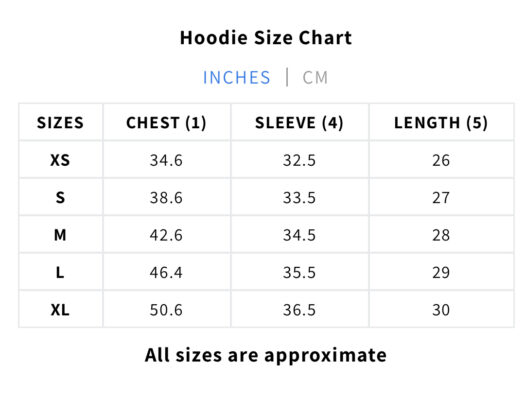Click the XL size row label

click(60, 310)
